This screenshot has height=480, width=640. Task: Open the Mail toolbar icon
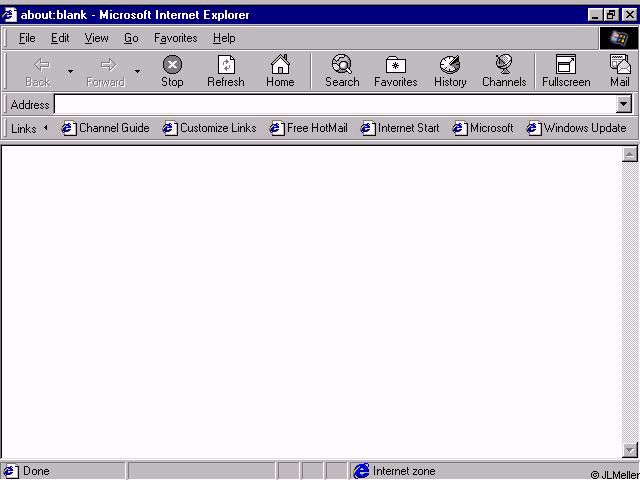point(620,71)
